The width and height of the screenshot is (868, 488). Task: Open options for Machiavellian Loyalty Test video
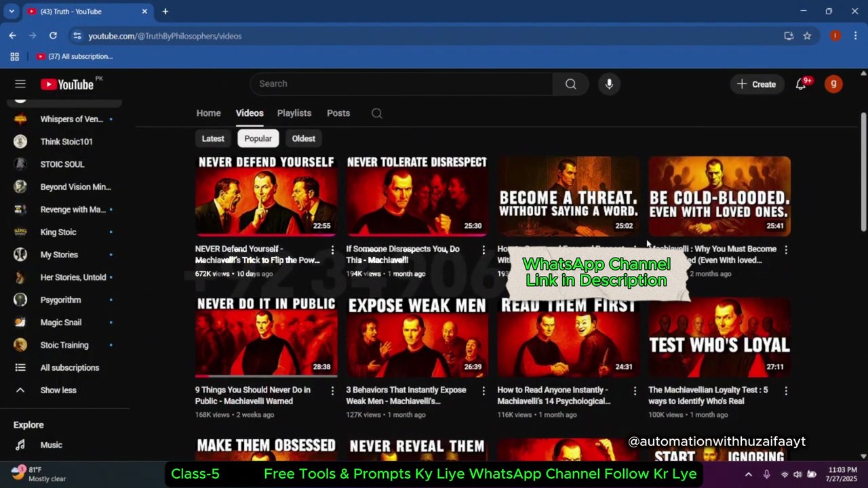[786, 391]
